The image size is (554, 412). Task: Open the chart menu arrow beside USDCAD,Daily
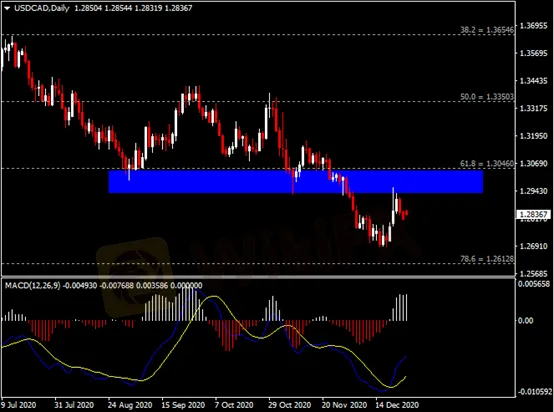click(x=7, y=8)
